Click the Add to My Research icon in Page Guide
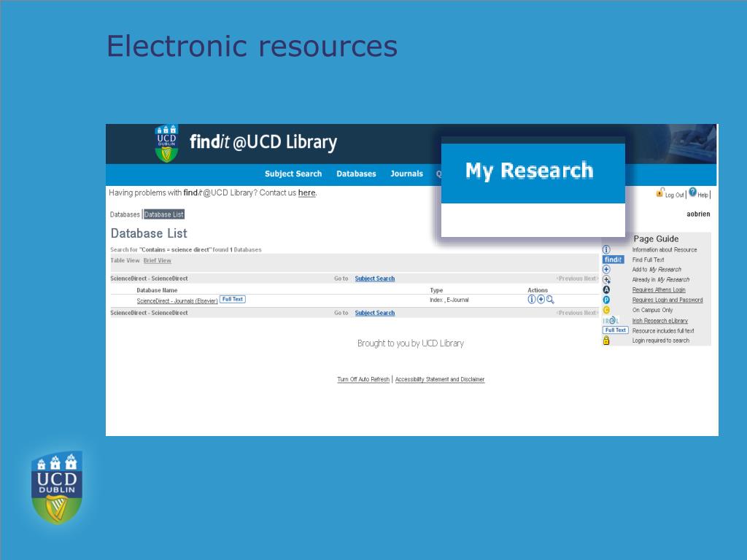747x560 pixels. tap(606, 270)
